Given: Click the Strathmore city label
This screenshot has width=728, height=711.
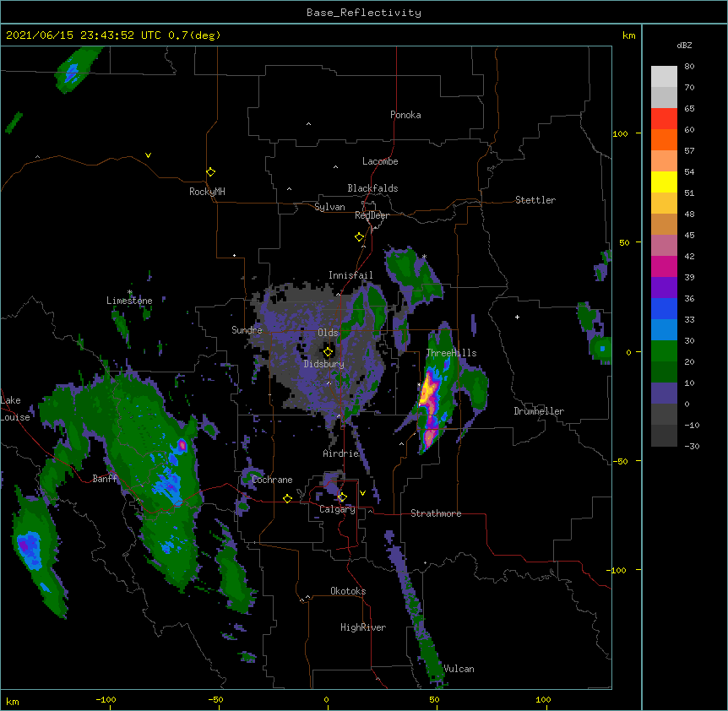Looking at the screenshot, I should pos(436,513).
